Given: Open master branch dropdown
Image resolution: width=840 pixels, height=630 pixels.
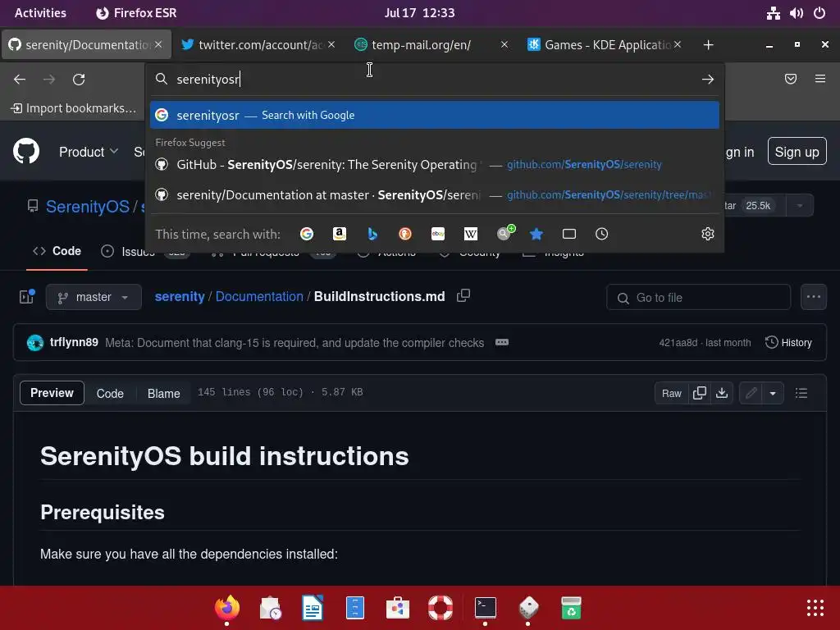Looking at the screenshot, I should pos(94,297).
